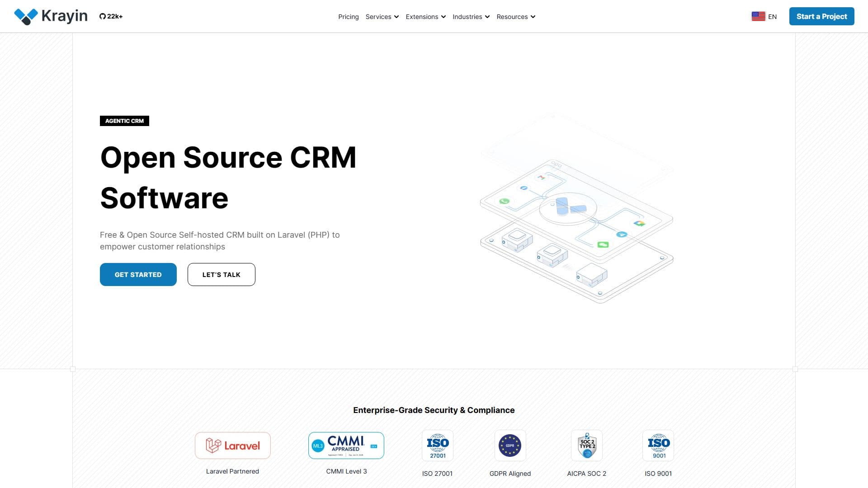Viewport: 868px width, 488px height.
Task: Open the GitHub 22k+ stars icon
Action: pyautogui.click(x=103, y=16)
